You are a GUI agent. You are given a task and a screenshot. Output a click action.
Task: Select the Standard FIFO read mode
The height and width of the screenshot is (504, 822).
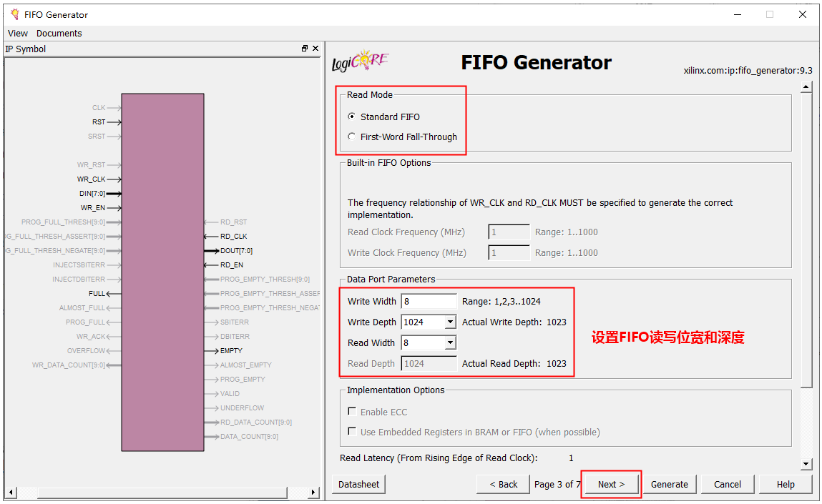[x=351, y=117]
